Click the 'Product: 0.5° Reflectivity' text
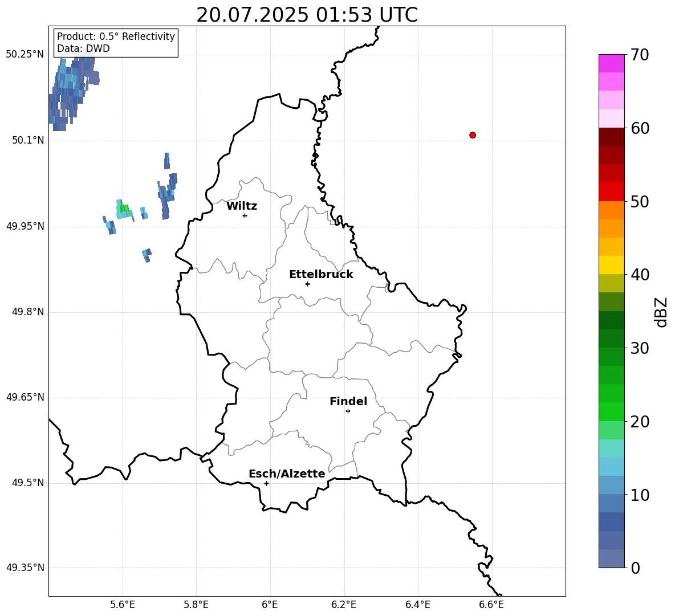Image resolution: width=675 pixels, height=616 pixels. 116,36
